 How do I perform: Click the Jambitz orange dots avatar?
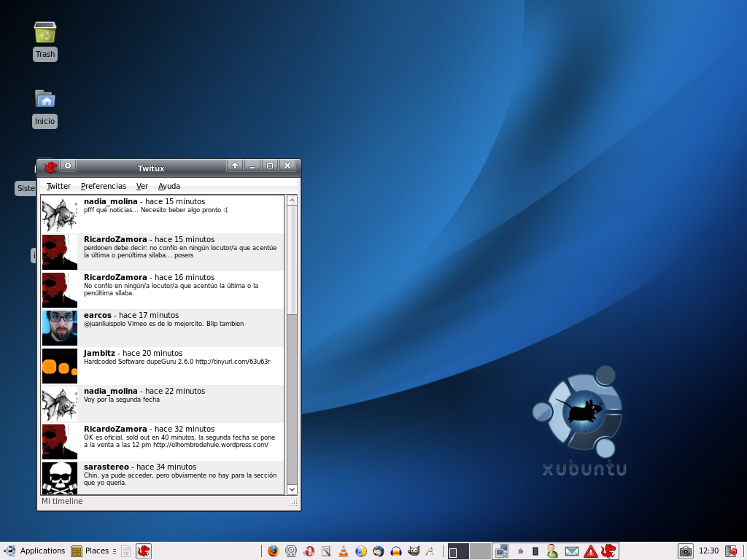[60, 366]
